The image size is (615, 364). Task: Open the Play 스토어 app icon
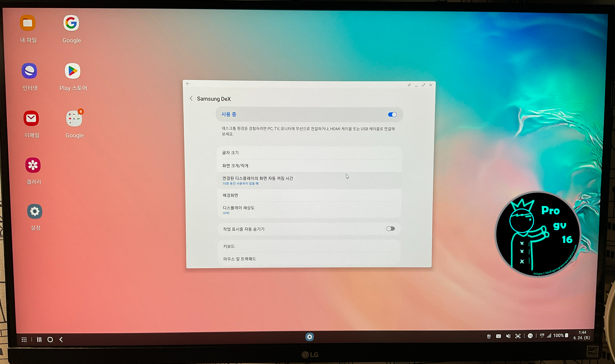click(x=72, y=71)
